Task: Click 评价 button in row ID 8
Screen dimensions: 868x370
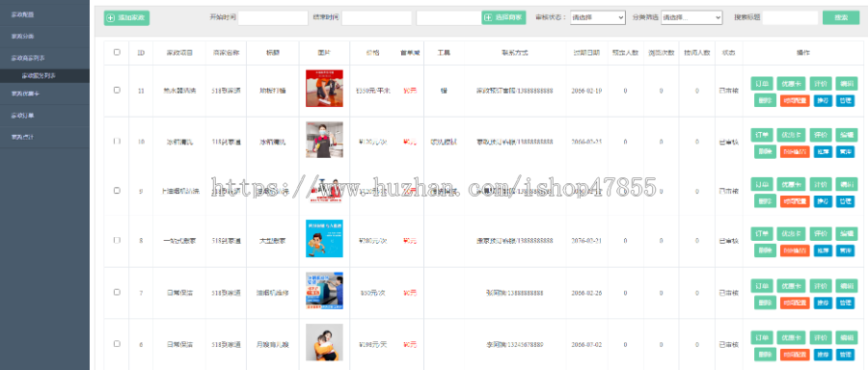Action: pos(821,234)
